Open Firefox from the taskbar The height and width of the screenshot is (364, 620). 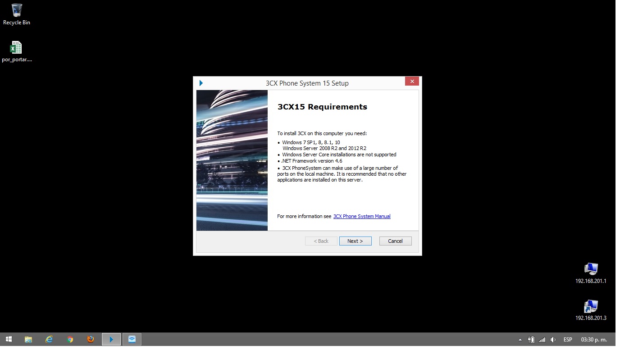[91, 339]
